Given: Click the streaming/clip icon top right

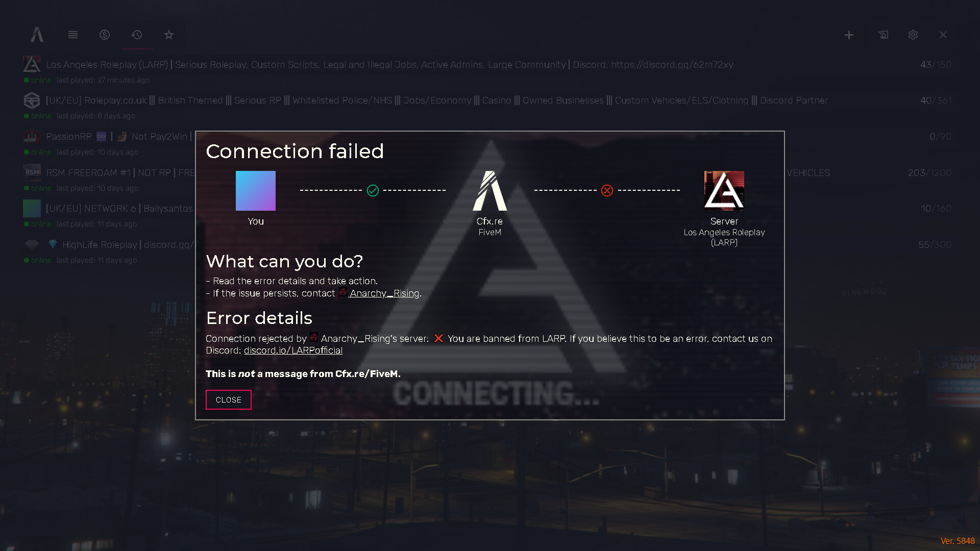Looking at the screenshot, I should [883, 34].
